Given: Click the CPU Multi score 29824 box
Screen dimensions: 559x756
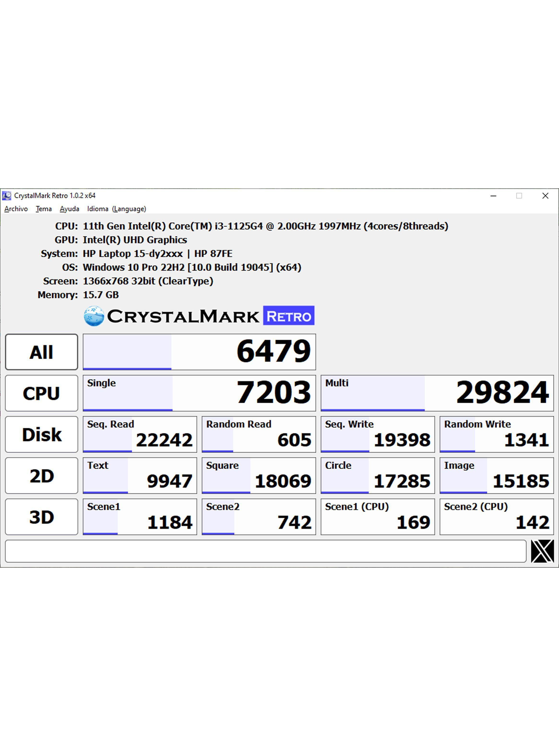Looking at the screenshot, I should 437,393.
